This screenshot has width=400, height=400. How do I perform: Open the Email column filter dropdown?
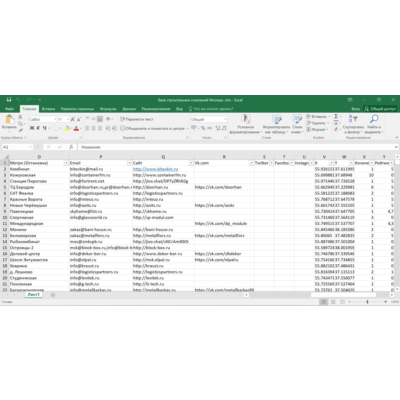click(x=129, y=163)
